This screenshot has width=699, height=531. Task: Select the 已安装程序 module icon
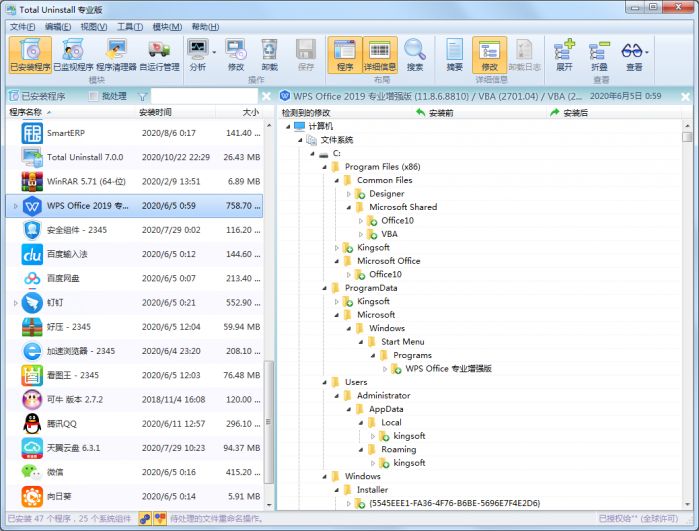pyautogui.click(x=30, y=54)
